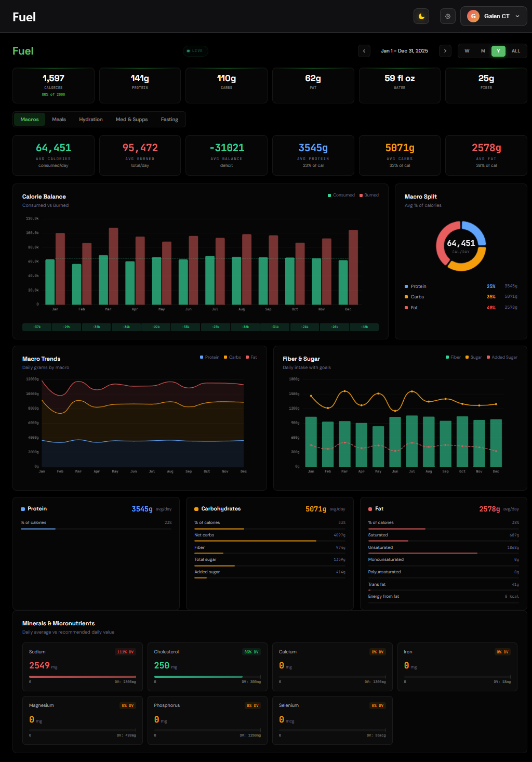The width and height of the screenshot is (532, 762).
Task: Click the 141g Protein summary card
Action: click(140, 85)
